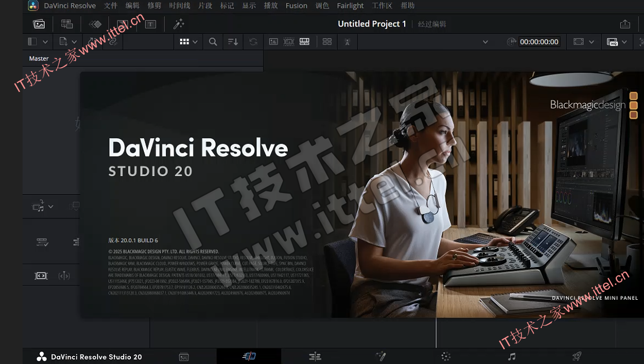Click the Import Media file icon
The width and height of the screenshot is (644, 364).
click(x=63, y=42)
